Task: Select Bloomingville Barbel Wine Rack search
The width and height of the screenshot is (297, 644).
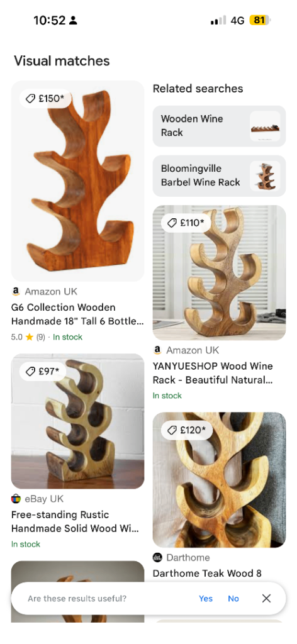Action: 219,176
